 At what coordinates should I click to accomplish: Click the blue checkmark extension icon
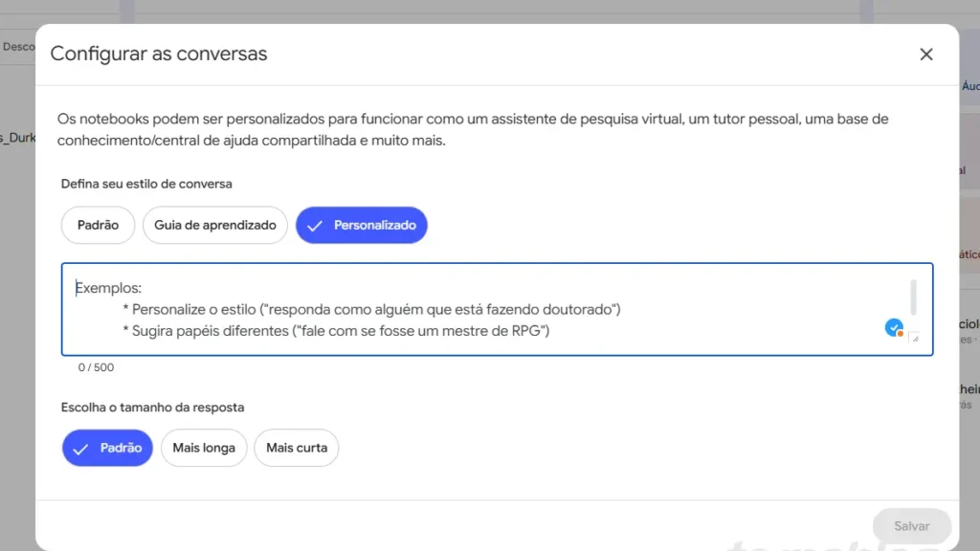coord(894,327)
